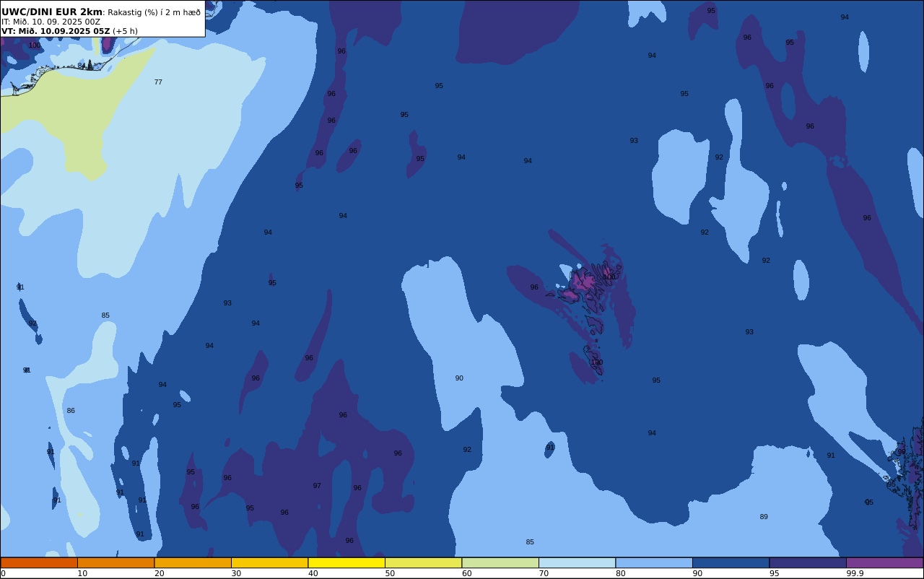Click the legend tick label "30"
This screenshot has width=924, height=579.
point(236,573)
